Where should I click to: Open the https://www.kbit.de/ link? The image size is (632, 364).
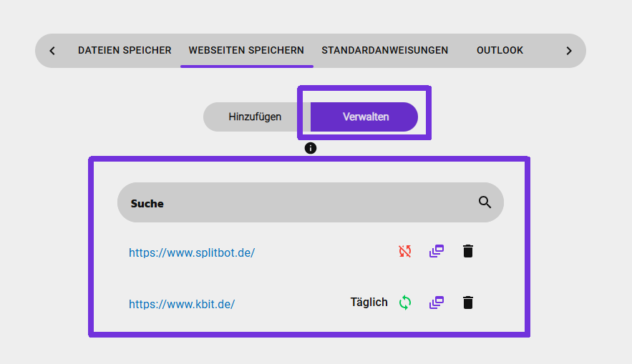click(182, 304)
